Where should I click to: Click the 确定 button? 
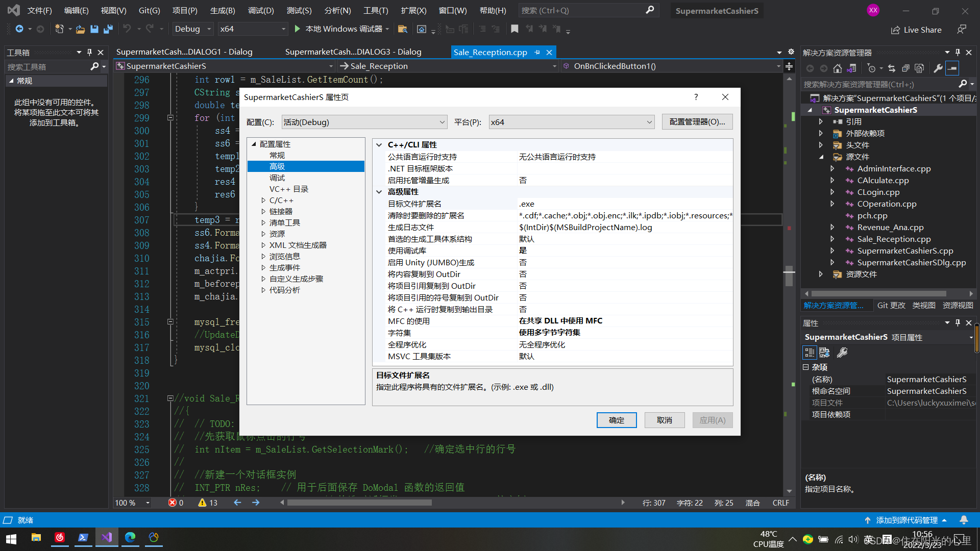pyautogui.click(x=616, y=420)
